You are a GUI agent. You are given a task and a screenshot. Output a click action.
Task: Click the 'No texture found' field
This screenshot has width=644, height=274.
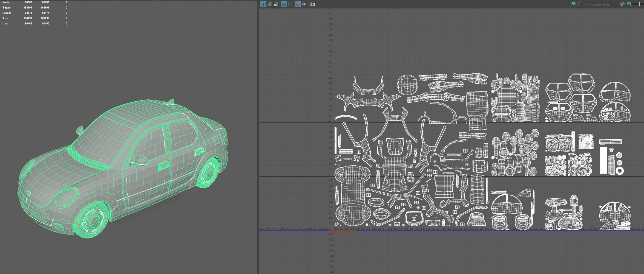[600, 5]
